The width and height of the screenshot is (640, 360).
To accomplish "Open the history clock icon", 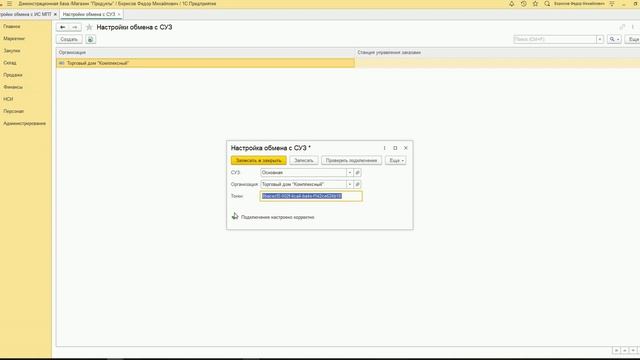I will pos(523,4).
